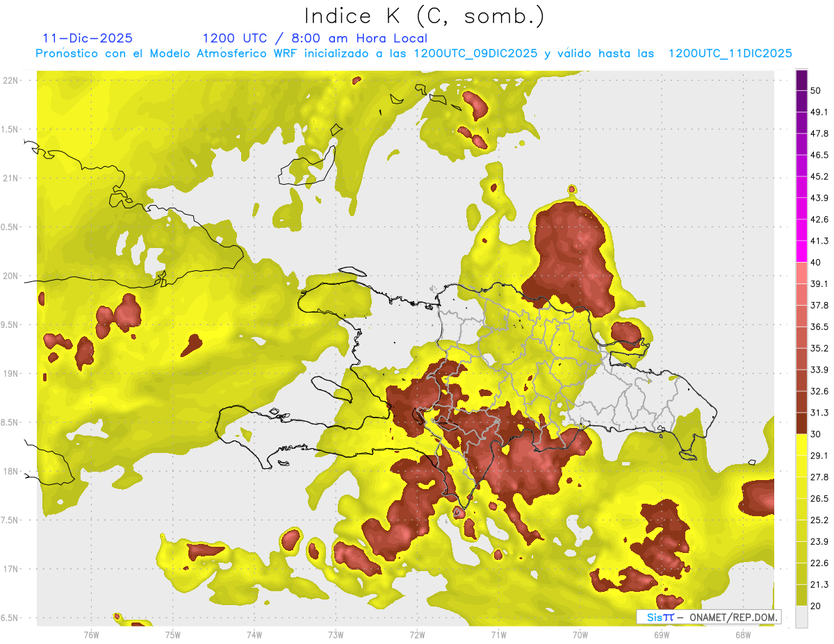
Task: Click the '49.1' colorbar value
Action: (x=819, y=112)
